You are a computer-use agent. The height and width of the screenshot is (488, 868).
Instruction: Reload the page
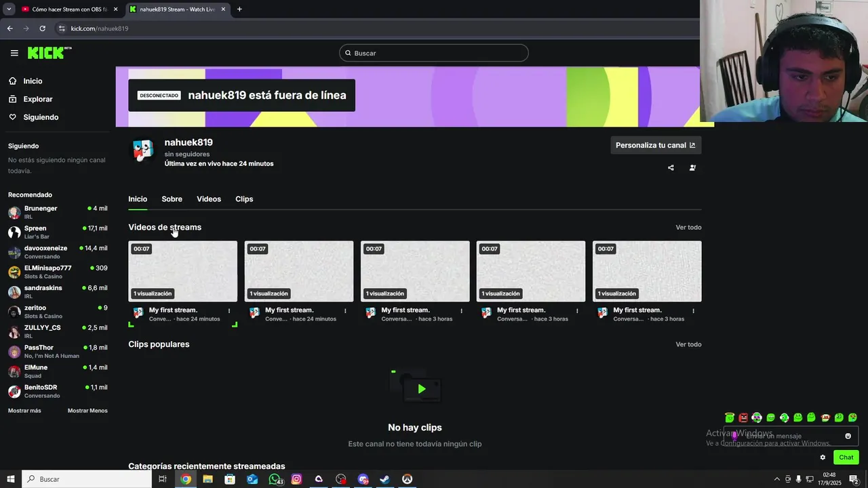pos(42,28)
